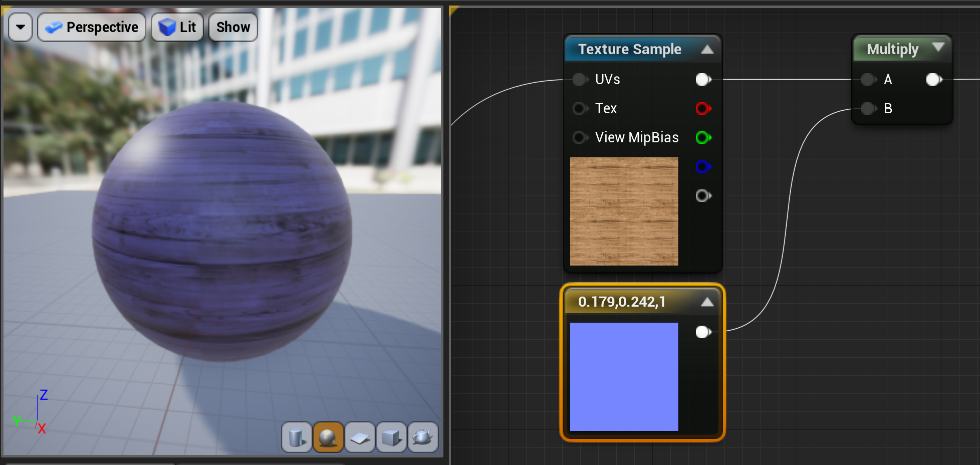Collapse the Texture Sample node preview
Screen dimensions: 980x465
(x=707, y=49)
